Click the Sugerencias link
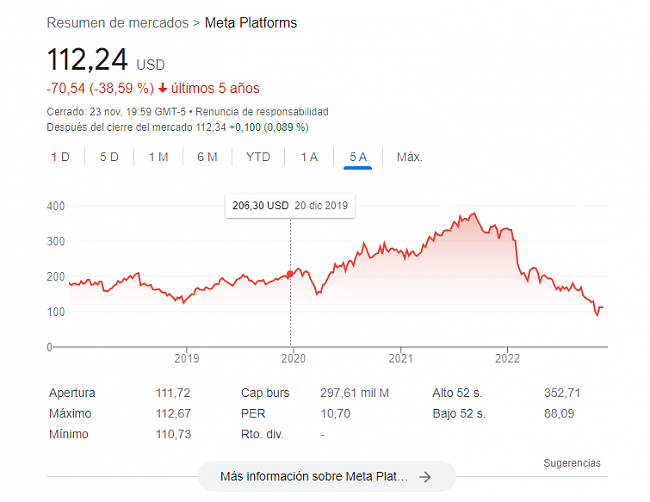 [x=572, y=463]
